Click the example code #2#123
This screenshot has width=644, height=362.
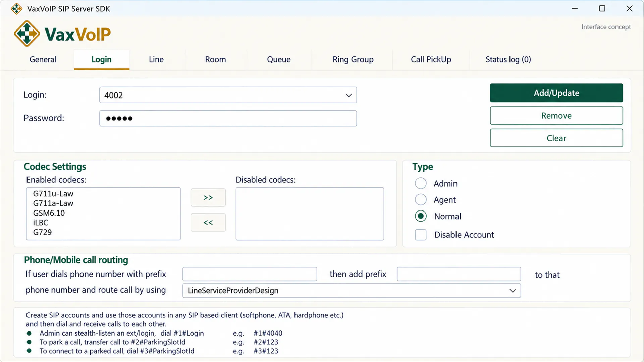[266, 342]
